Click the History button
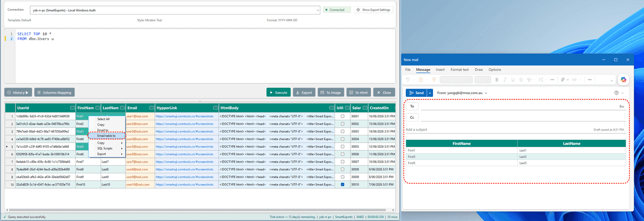644x221 pixels. tap(18, 92)
